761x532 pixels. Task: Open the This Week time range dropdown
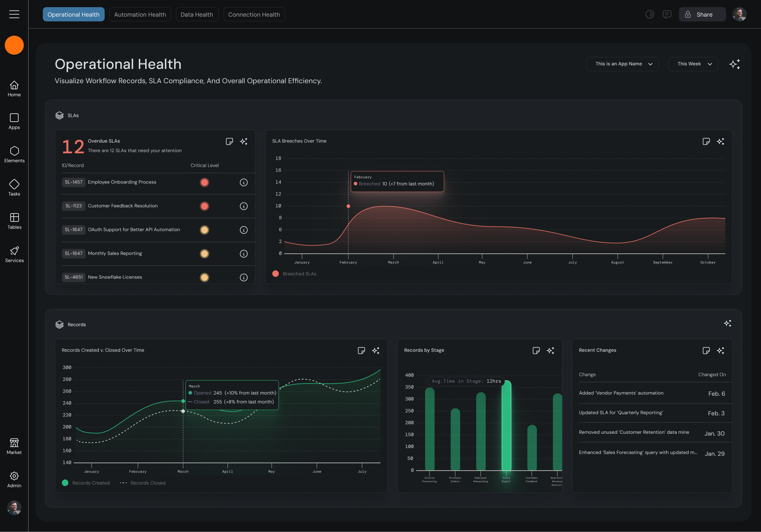[x=693, y=64]
